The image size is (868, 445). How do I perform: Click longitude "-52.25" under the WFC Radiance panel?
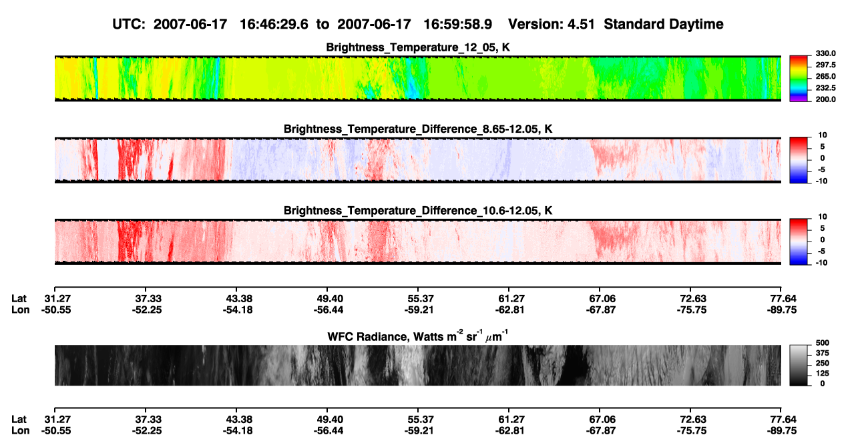[x=148, y=430]
